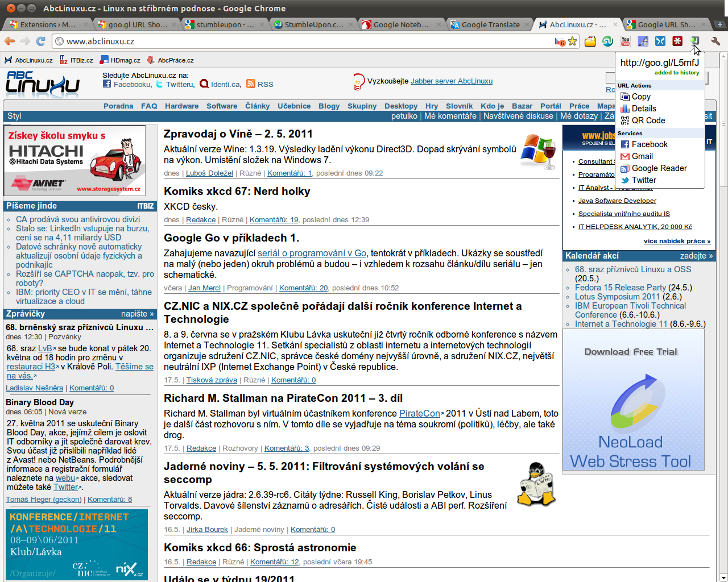Click the Hitachi storage advertisement banner
Screen dimensions: 728x582
click(x=75, y=161)
